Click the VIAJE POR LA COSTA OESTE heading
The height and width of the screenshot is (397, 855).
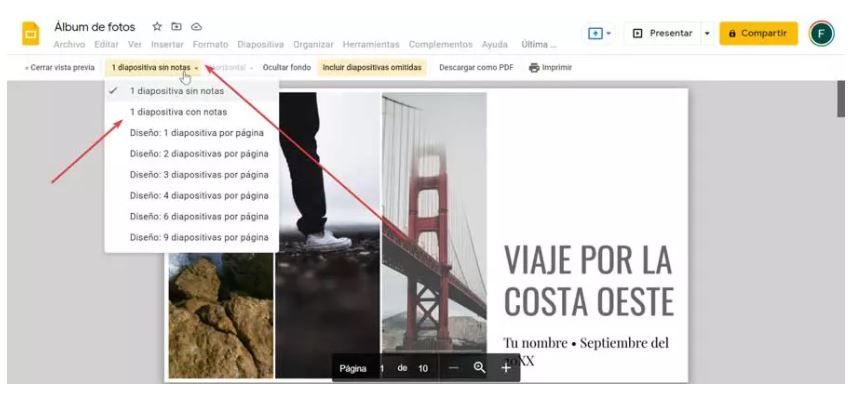tap(588, 281)
